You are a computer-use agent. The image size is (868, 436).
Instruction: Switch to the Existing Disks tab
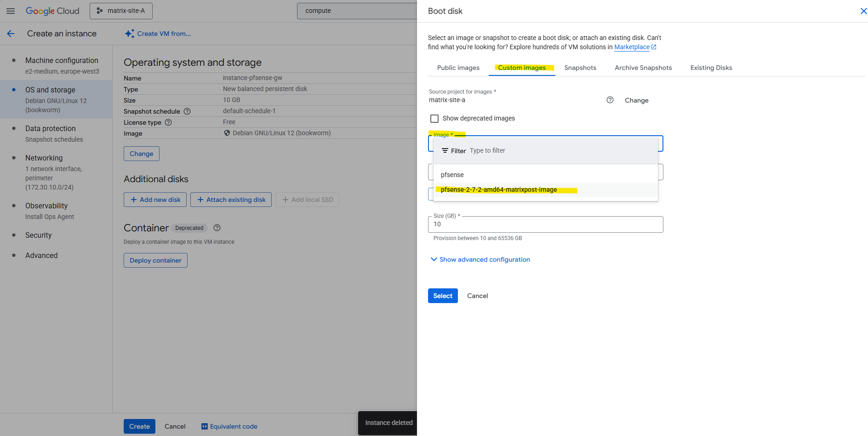pyautogui.click(x=711, y=68)
